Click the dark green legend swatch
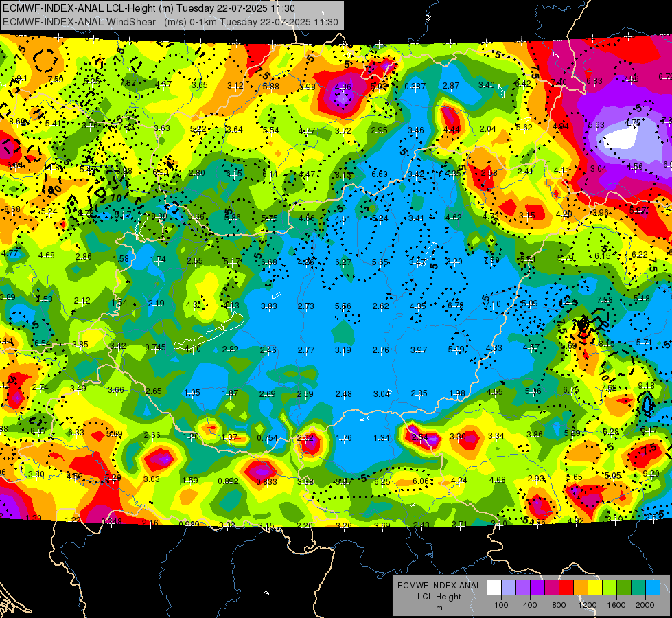The width and height of the screenshot is (672, 618). [x=623, y=588]
